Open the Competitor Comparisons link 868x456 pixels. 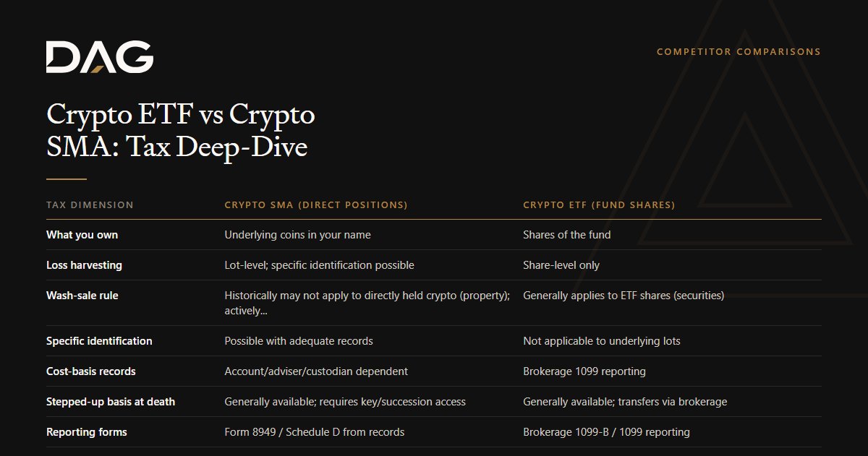pyautogui.click(x=739, y=52)
